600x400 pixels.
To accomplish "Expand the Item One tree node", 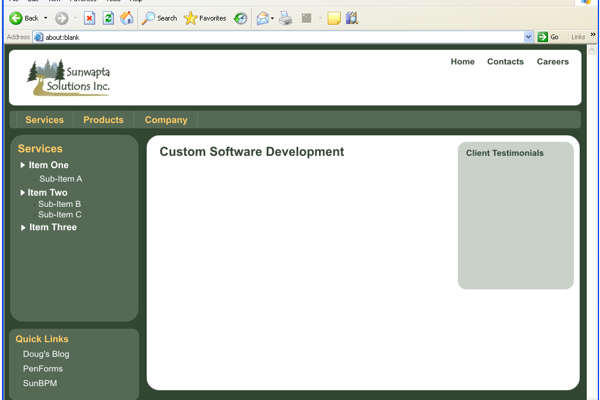I will coord(23,165).
